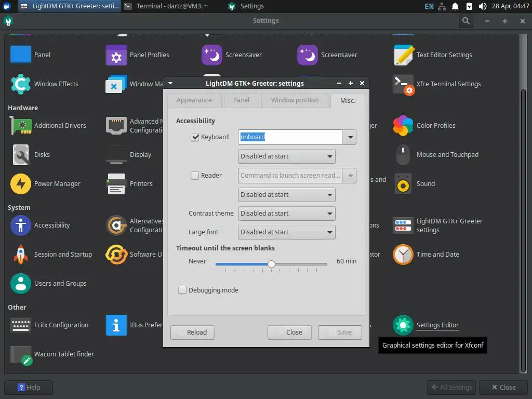The width and height of the screenshot is (532, 399).
Task: Click All Settings button
Action: pos(451,388)
